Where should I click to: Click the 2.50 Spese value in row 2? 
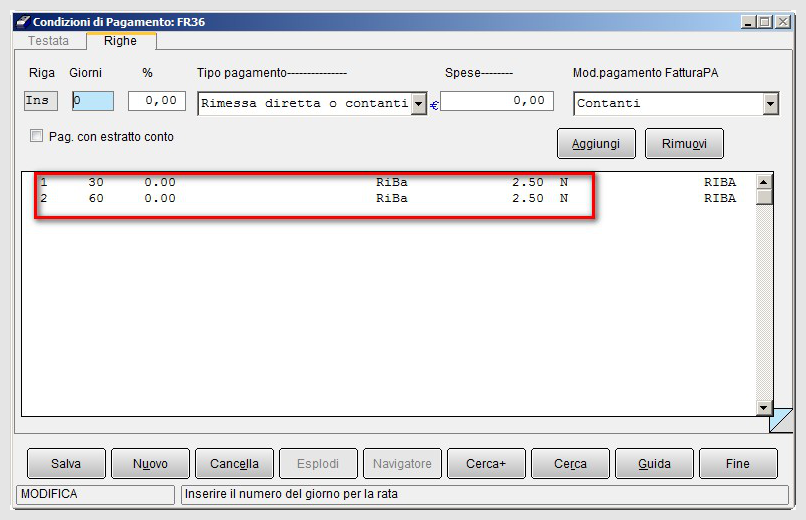click(x=527, y=198)
